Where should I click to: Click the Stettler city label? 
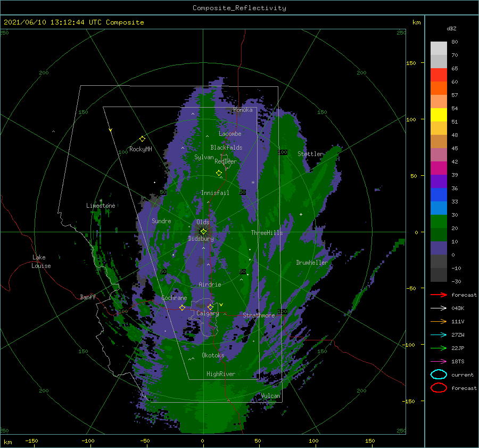tap(310, 154)
